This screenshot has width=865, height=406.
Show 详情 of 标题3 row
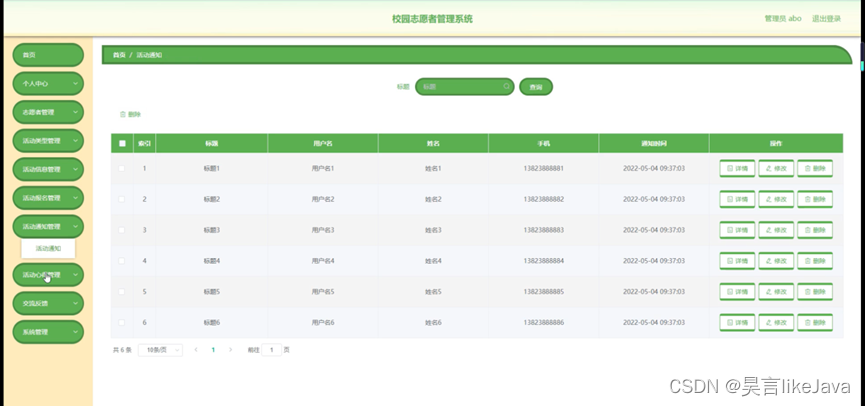(x=737, y=230)
